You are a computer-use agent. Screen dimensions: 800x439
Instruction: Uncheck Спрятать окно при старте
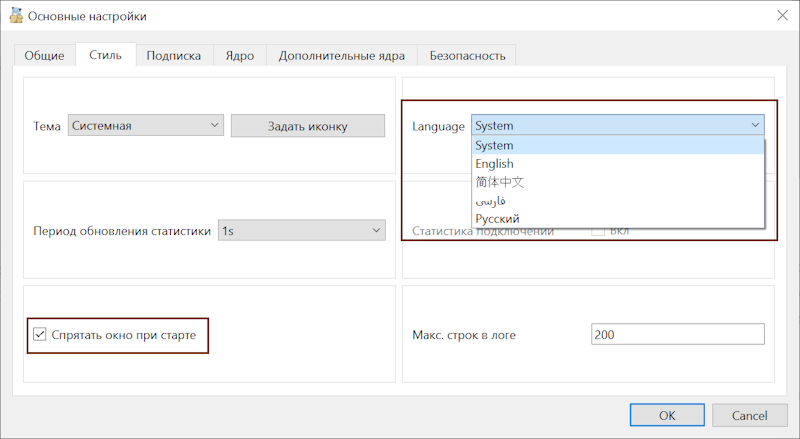40,334
